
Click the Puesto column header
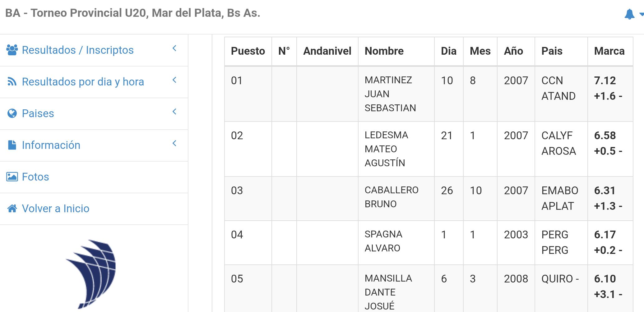(248, 51)
